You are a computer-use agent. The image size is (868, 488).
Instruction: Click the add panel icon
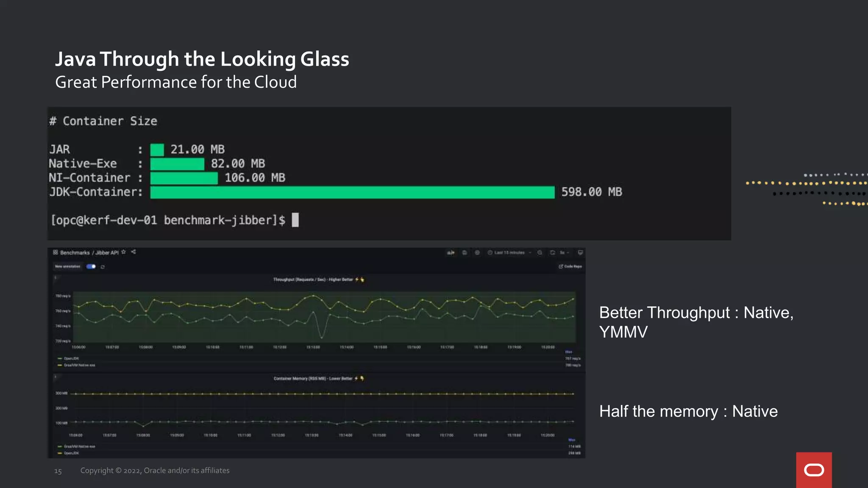pyautogui.click(x=451, y=252)
